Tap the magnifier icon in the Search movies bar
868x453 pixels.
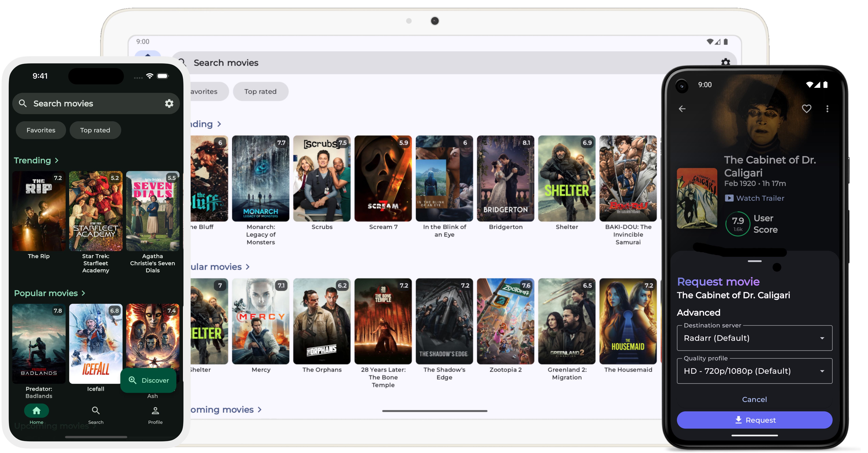pos(23,103)
